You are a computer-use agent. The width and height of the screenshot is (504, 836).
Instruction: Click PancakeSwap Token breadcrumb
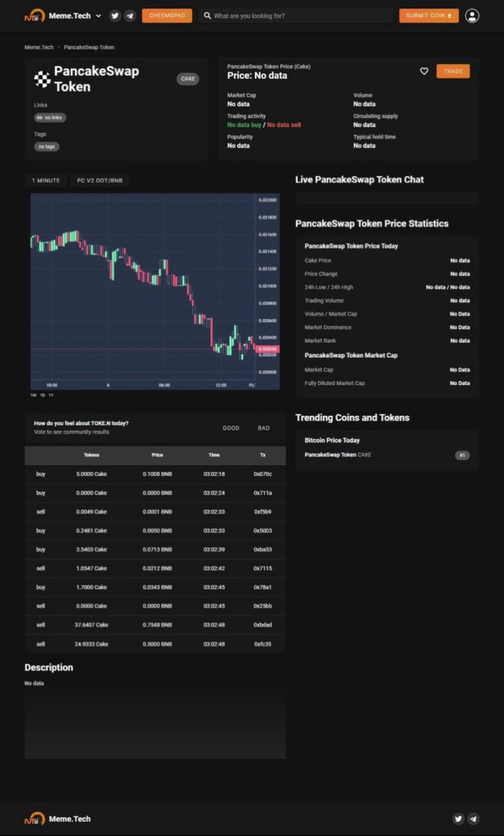(x=89, y=47)
